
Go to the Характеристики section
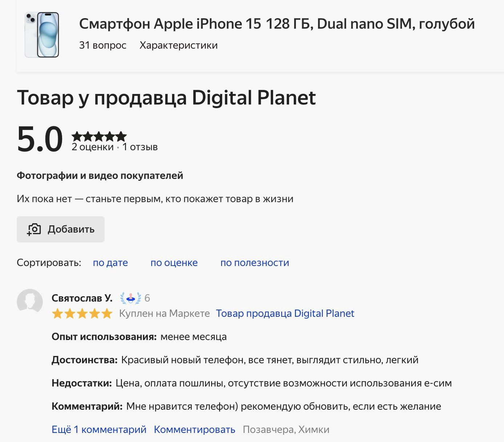pos(179,45)
